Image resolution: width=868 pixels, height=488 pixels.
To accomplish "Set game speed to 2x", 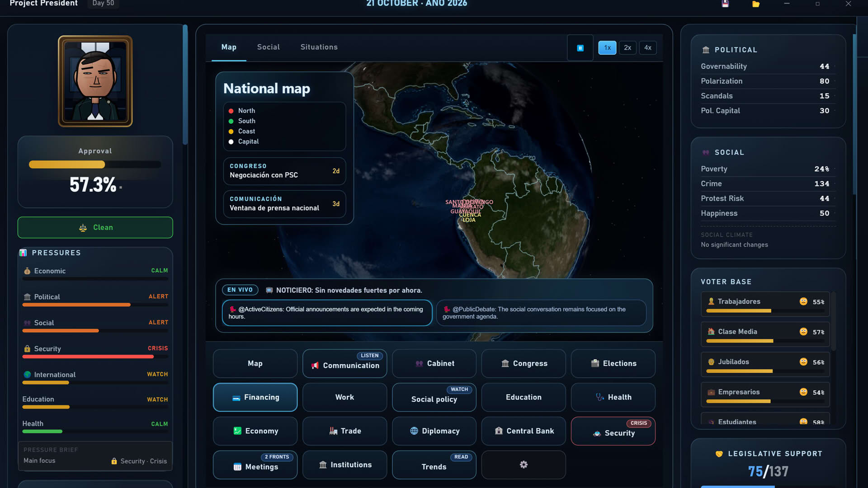I will tap(627, 48).
